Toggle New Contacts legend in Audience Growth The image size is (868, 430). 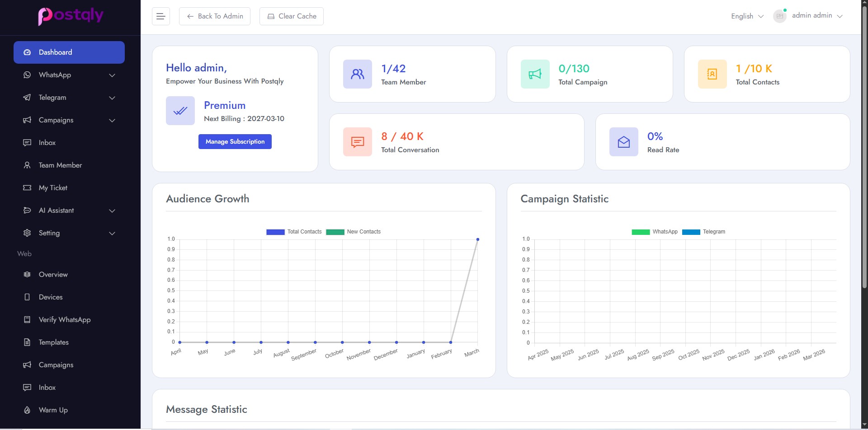354,232
